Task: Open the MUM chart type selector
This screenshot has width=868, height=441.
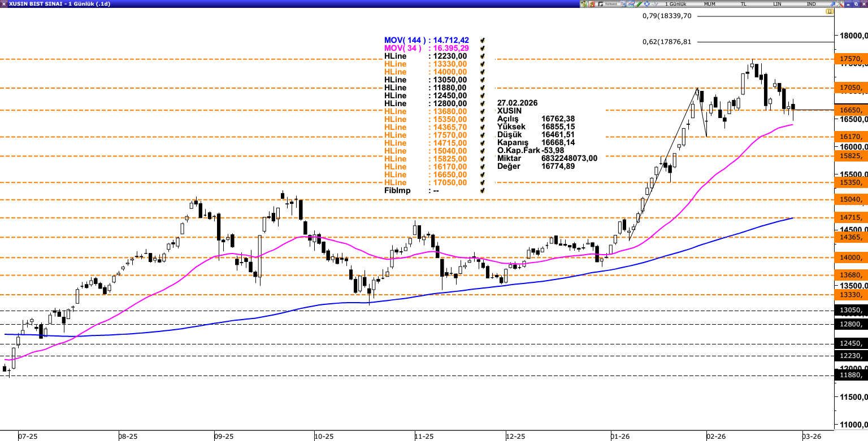Action: (x=710, y=4)
